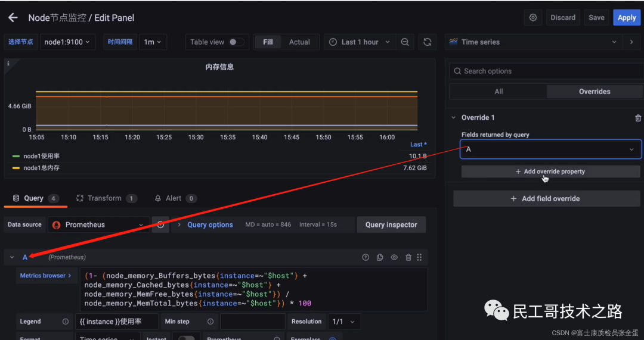Screen dimensions: 644x340
Task: Open Query inspector
Action: tap(391, 224)
